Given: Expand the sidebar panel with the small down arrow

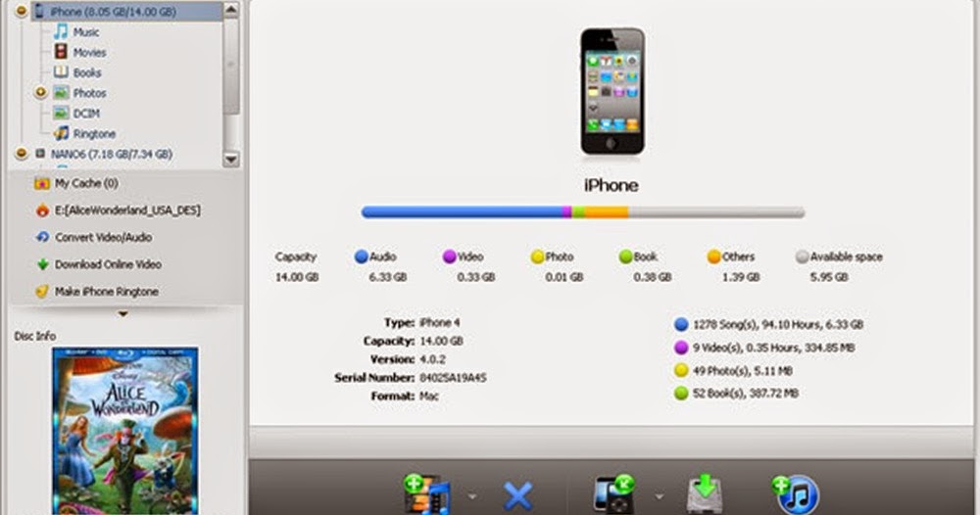Looking at the screenshot, I should 123,314.
